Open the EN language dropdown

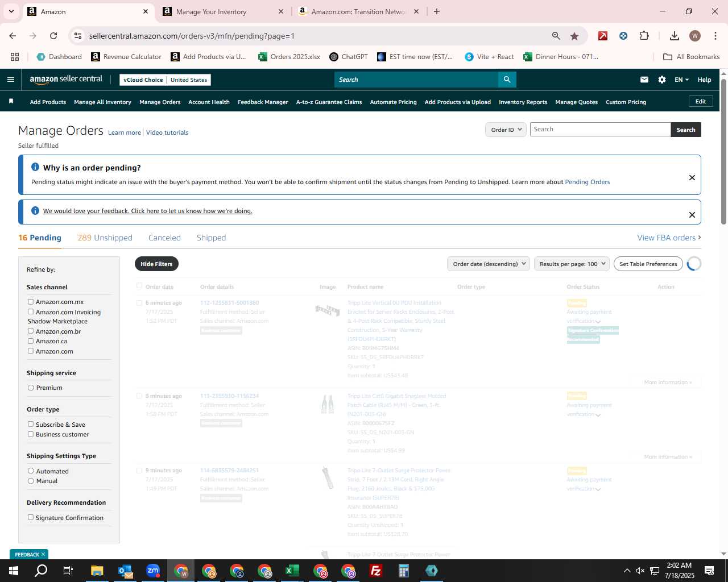coord(681,80)
